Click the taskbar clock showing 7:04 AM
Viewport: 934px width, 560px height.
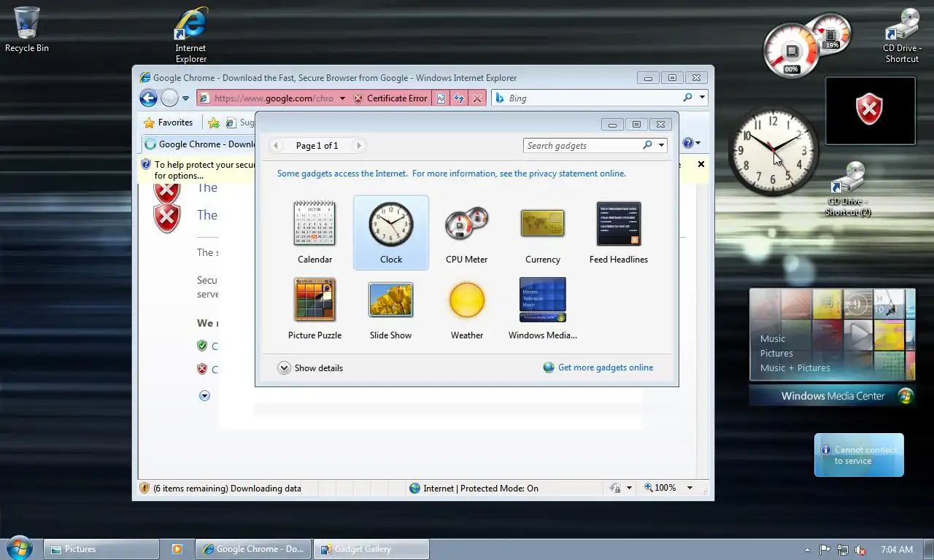click(897, 550)
